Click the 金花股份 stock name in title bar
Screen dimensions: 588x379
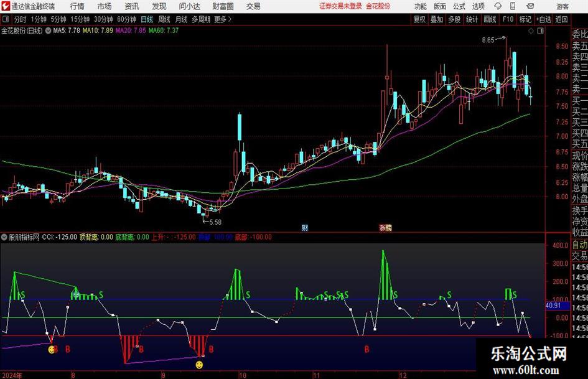[x=378, y=6]
